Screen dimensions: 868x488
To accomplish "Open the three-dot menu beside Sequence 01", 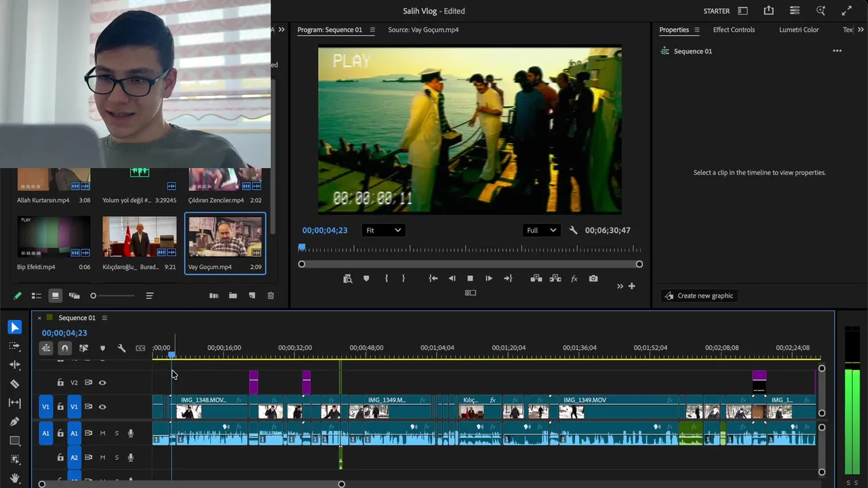I will pyautogui.click(x=837, y=51).
